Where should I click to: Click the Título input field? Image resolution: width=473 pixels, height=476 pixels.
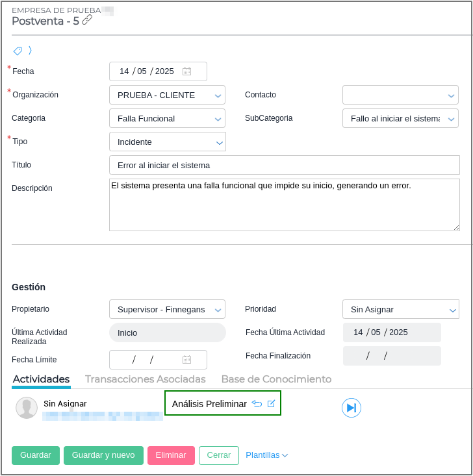click(284, 165)
